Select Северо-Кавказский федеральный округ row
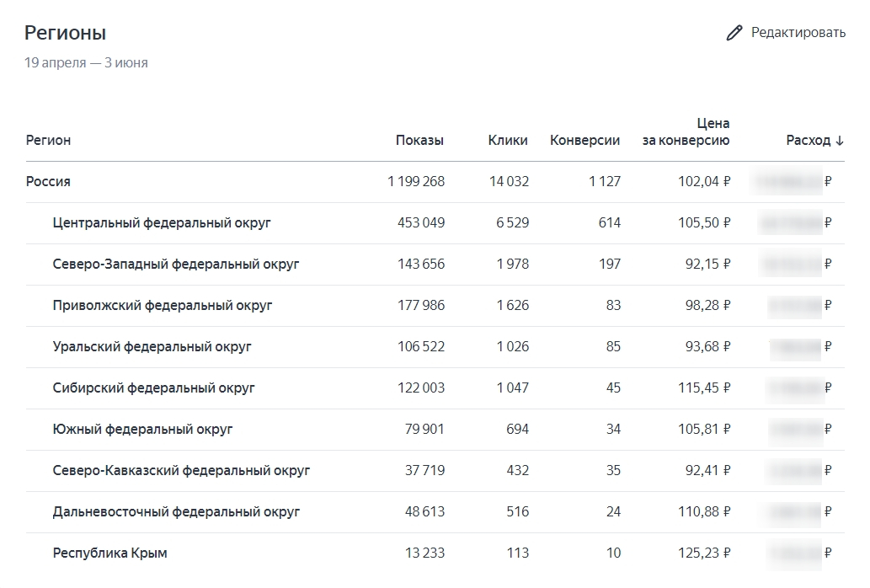Viewport: 870px width, 588px height. 181,471
